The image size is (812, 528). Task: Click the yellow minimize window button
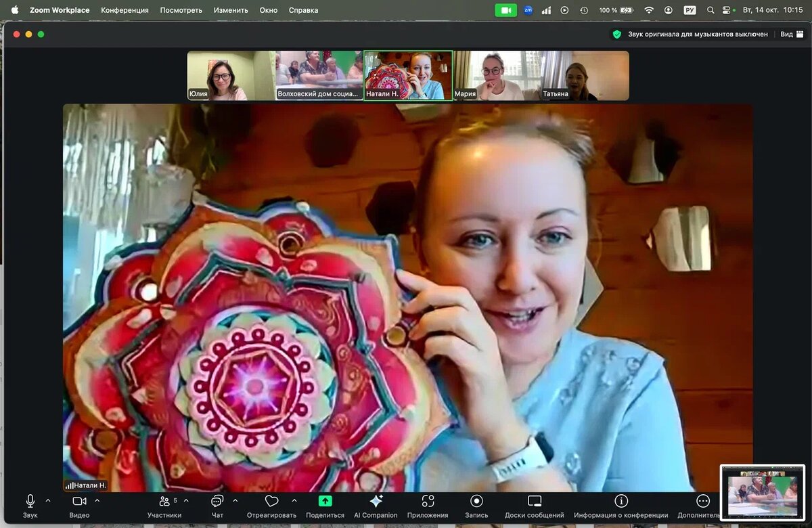point(28,34)
